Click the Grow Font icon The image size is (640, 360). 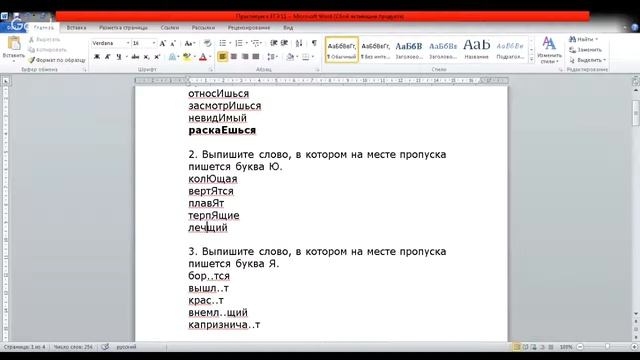[162, 43]
